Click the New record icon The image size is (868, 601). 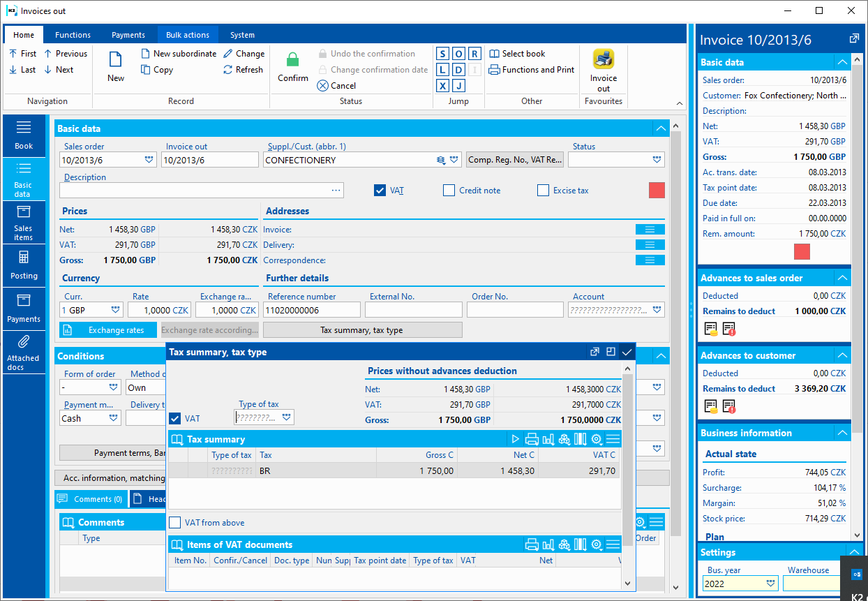[116, 59]
